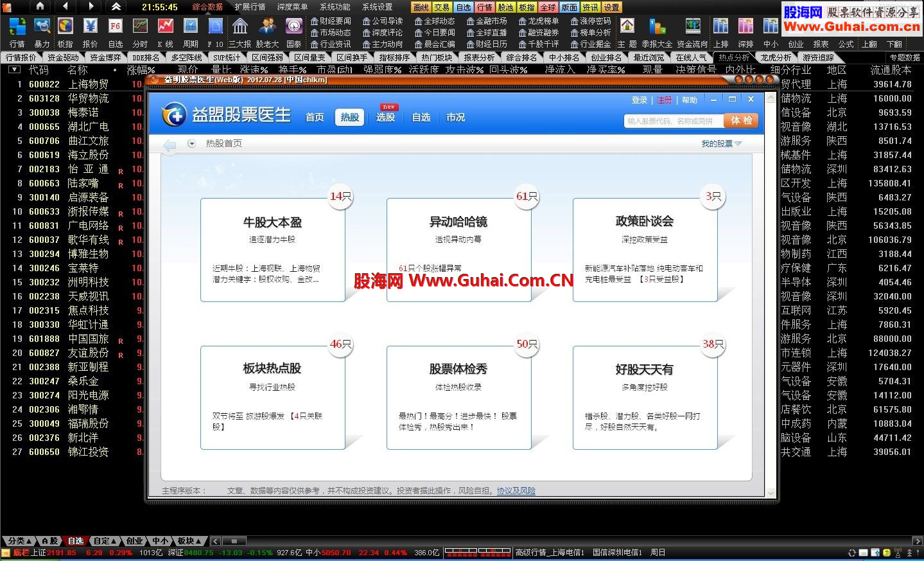Screen dimensions: 924x561
Task: Open the 板指 pie chart icon
Action: click(x=65, y=26)
